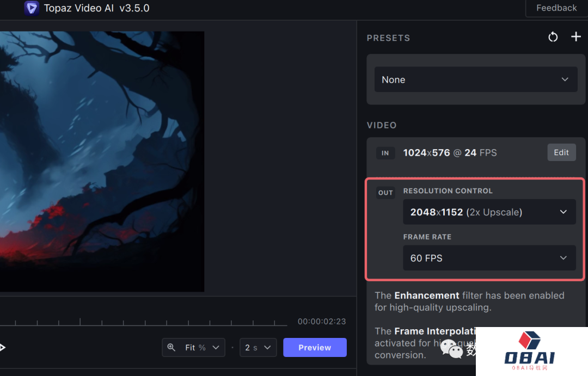Open the Frame Rate 60 FPS dropdown
This screenshot has width=588, height=376.
pyautogui.click(x=489, y=258)
